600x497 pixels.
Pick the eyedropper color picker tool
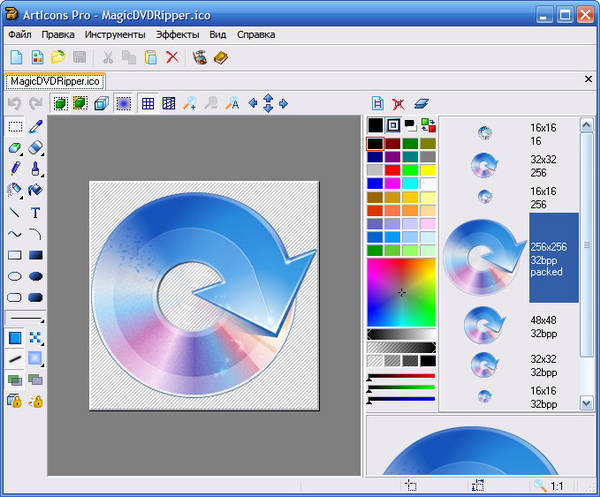pos(36,127)
